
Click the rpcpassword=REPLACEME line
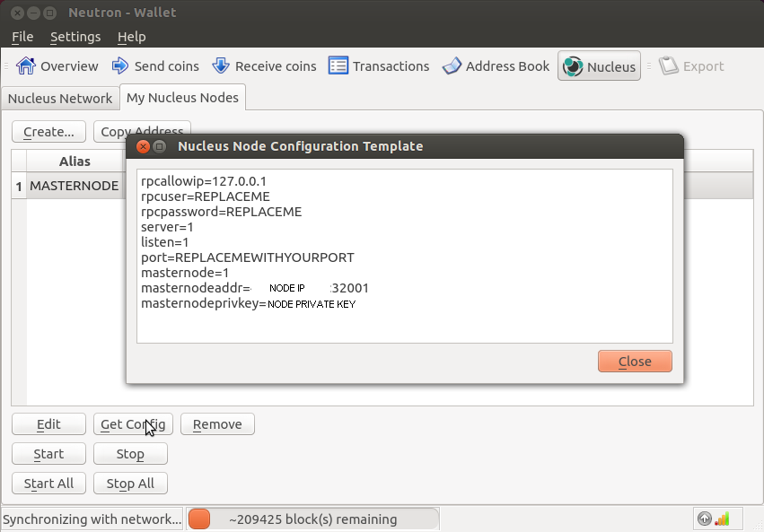click(221, 211)
